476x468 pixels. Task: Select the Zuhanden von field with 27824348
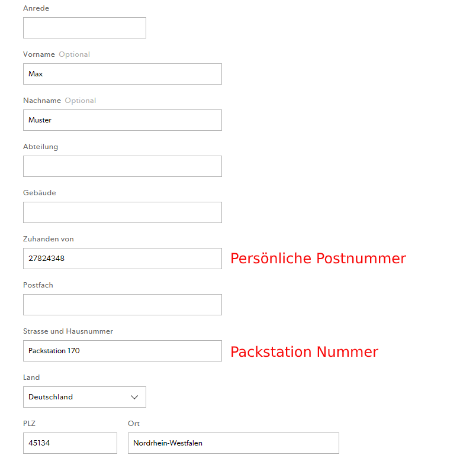(x=122, y=259)
